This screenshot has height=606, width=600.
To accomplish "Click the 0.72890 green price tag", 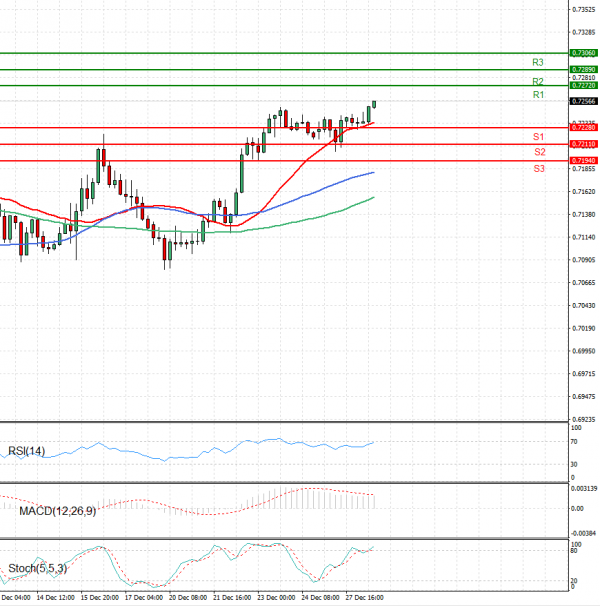I will point(583,69).
